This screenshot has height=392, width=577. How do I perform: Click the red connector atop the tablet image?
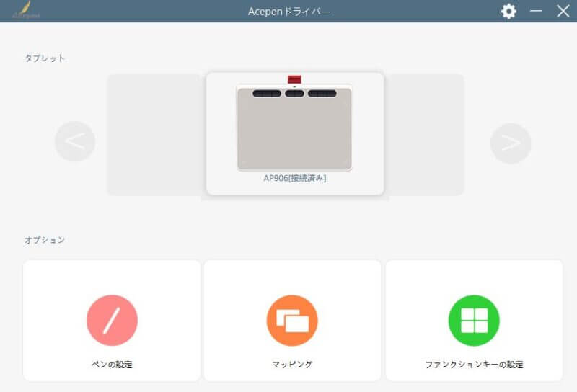[x=294, y=79]
